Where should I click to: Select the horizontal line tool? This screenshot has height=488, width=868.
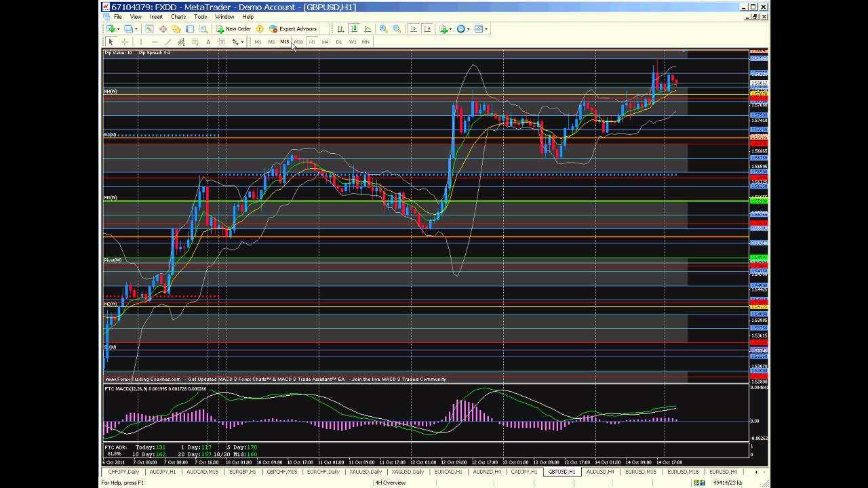pyautogui.click(x=155, y=42)
